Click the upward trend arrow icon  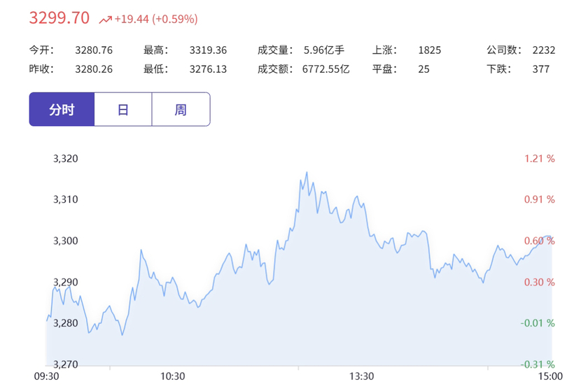pyautogui.click(x=106, y=19)
